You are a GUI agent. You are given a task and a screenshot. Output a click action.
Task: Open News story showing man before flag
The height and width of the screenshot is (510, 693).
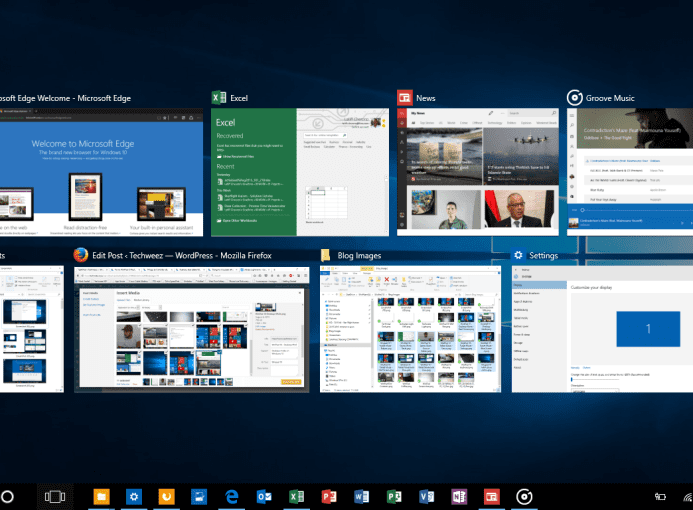coord(520,209)
